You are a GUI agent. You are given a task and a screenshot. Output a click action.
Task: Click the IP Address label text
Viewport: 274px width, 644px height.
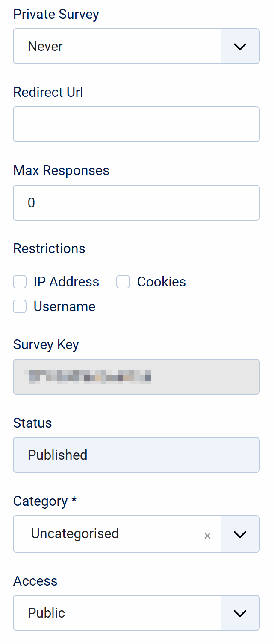point(66,282)
